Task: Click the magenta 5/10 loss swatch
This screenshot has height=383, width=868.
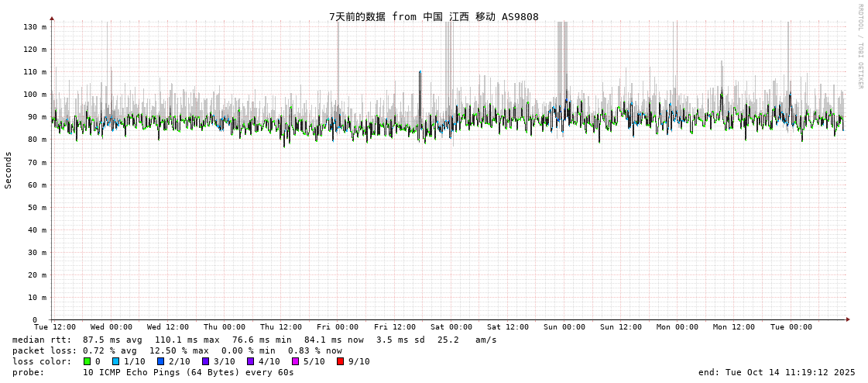Action: click(295, 361)
